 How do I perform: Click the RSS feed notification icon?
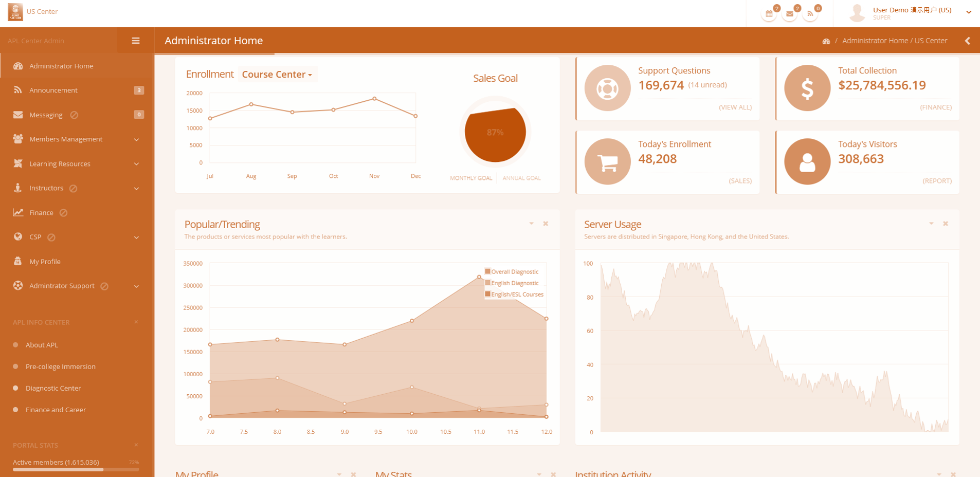(810, 14)
